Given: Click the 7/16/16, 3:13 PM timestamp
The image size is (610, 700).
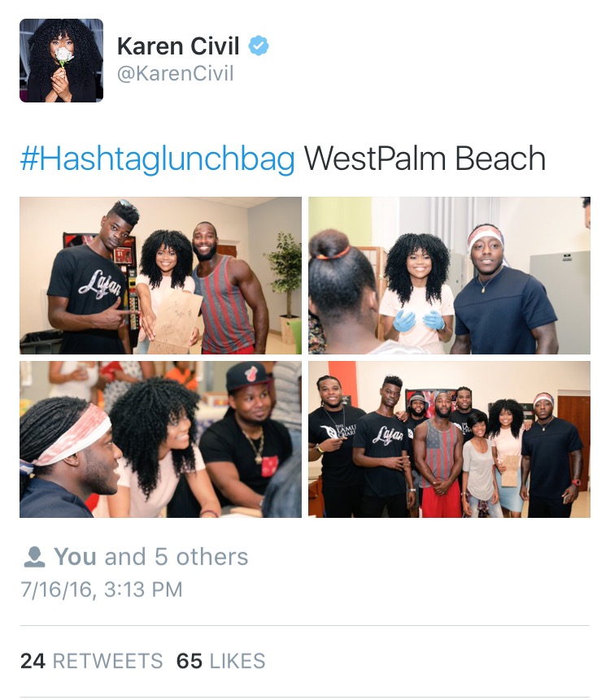Looking at the screenshot, I should [x=102, y=589].
